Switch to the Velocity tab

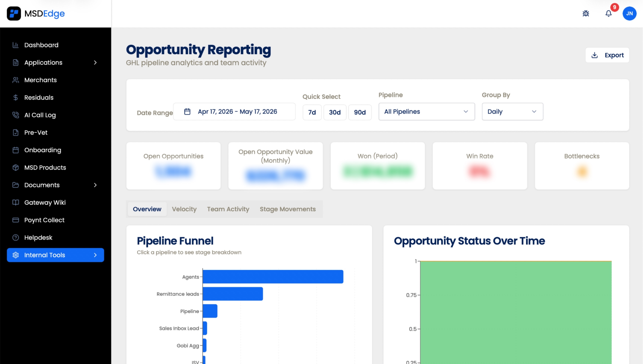(x=184, y=209)
